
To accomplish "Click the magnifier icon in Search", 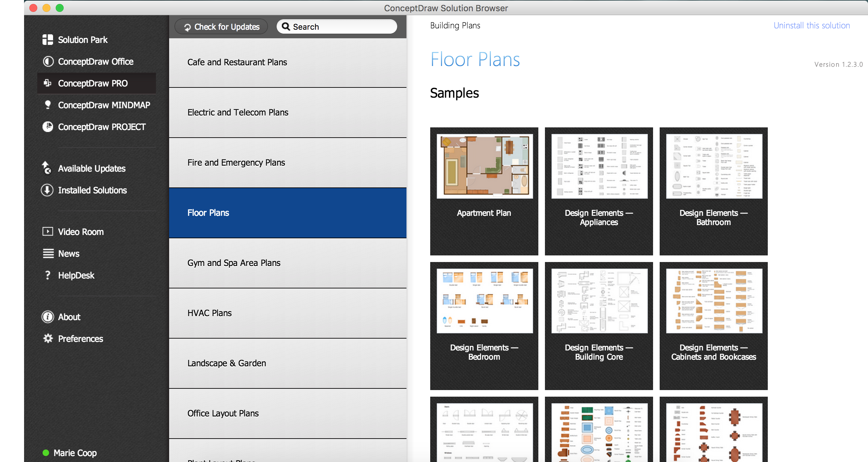I will 286,26.
